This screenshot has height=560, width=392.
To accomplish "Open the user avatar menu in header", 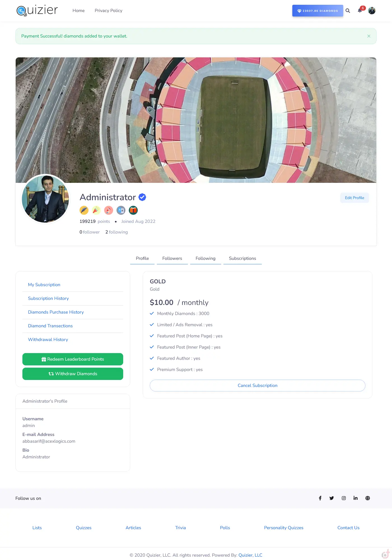I will pyautogui.click(x=372, y=11).
